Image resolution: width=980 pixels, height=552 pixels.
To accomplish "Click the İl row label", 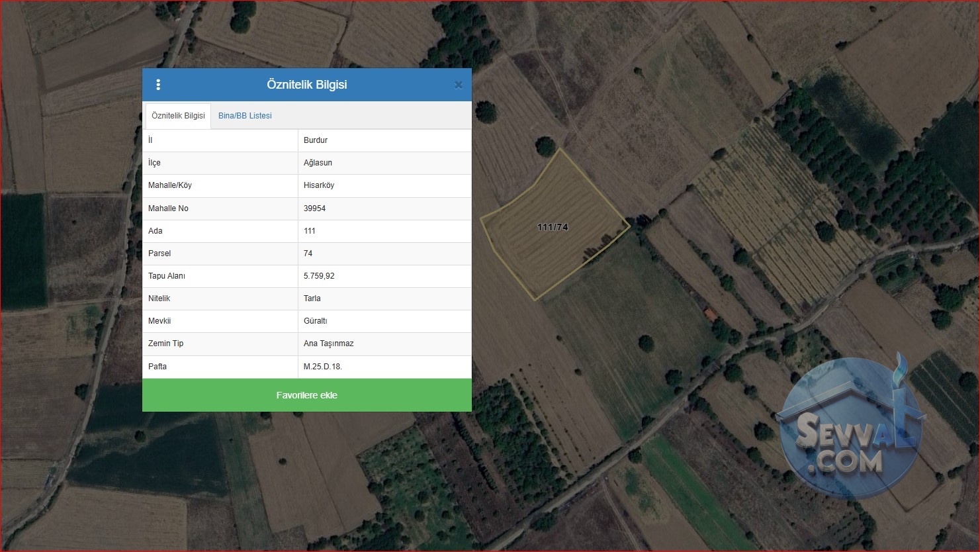I will (150, 140).
